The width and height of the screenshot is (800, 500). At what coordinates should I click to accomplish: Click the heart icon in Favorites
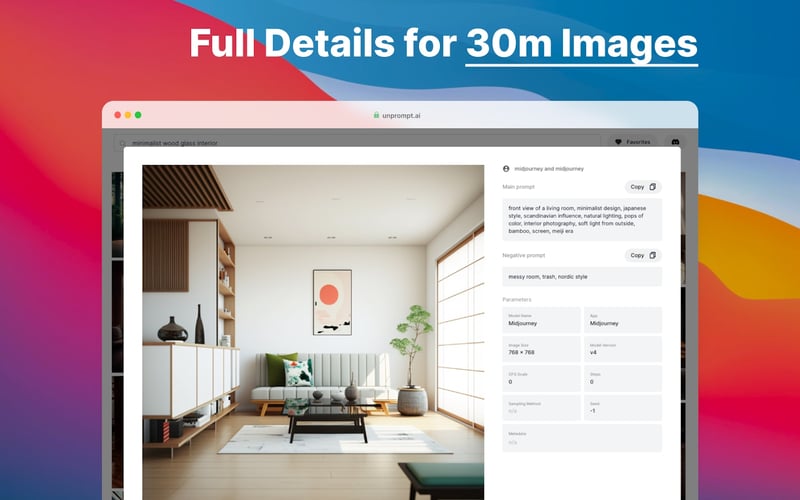(x=618, y=142)
